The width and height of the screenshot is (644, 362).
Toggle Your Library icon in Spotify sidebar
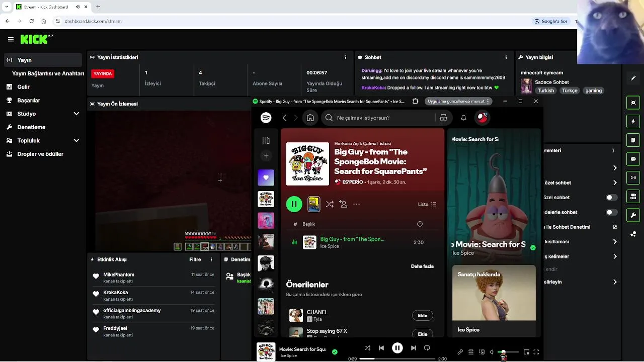click(x=266, y=140)
